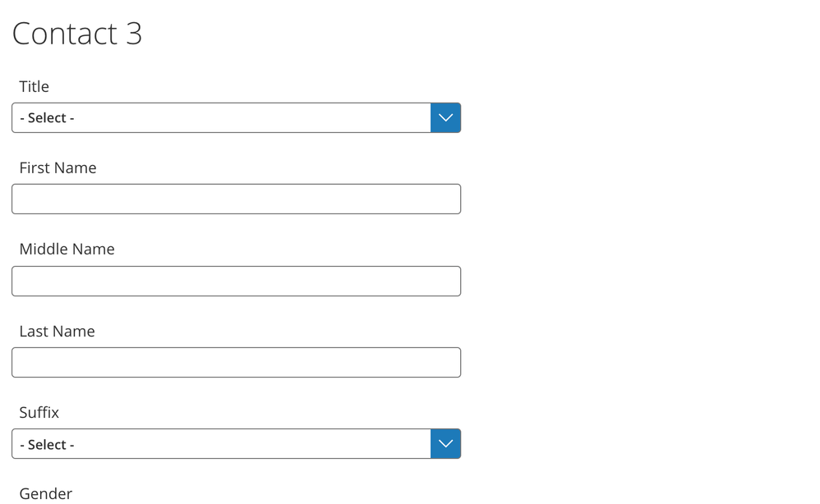Click the blue chevron button beside Title
Viewport: 820px width, 504px height.
pos(445,117)
